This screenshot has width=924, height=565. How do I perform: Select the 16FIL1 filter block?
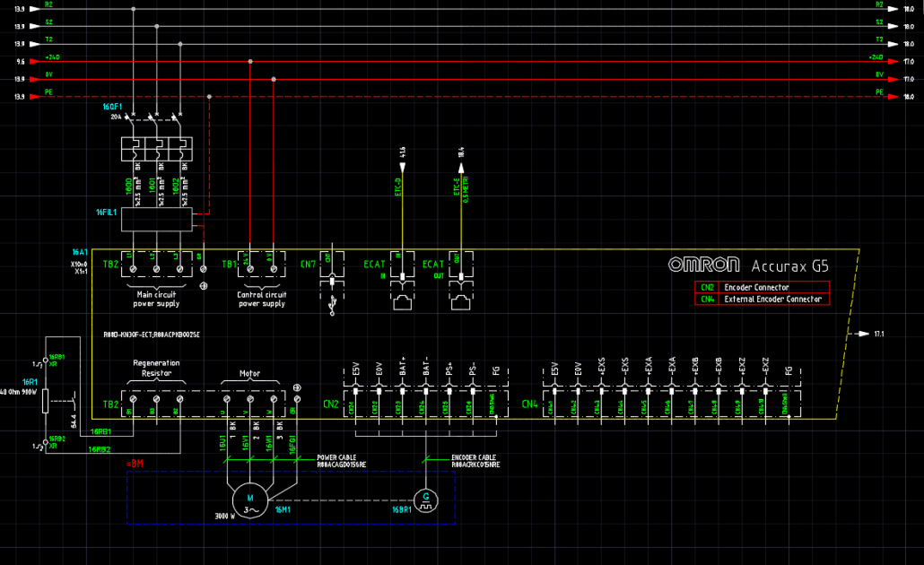click(x=156, y=218)
